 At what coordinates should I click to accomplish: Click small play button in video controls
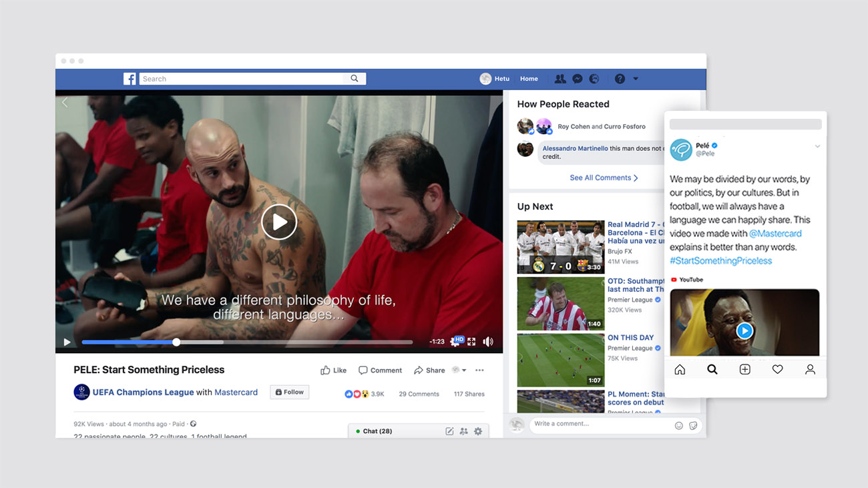[67, 342]
